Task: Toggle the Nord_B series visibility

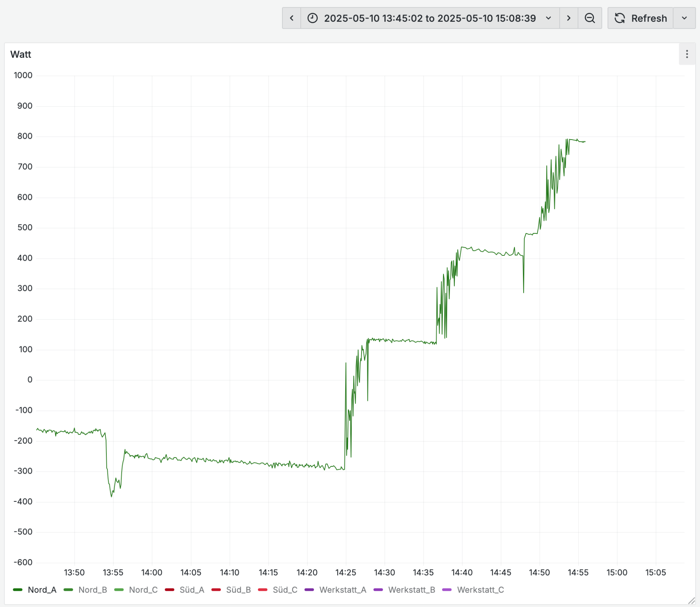Action: 93,590
